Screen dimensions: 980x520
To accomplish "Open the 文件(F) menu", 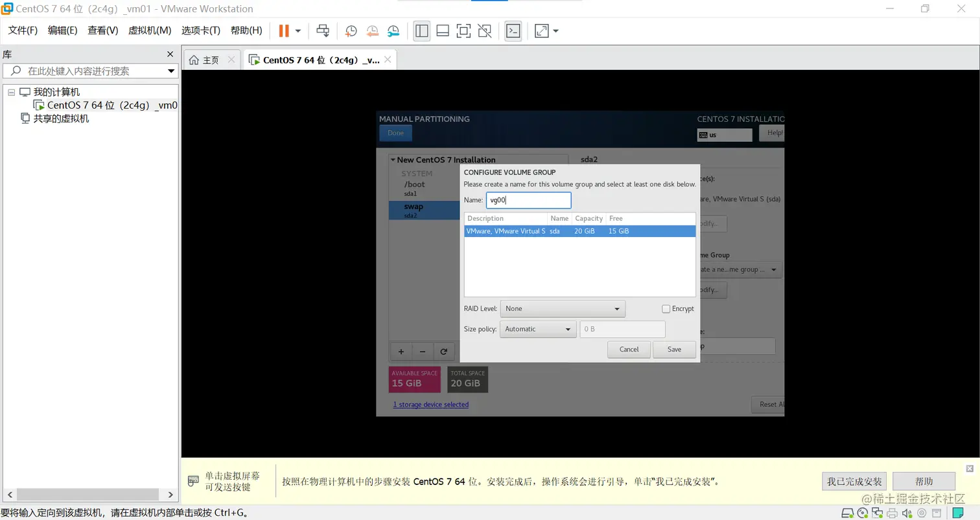I will (23, 30).
